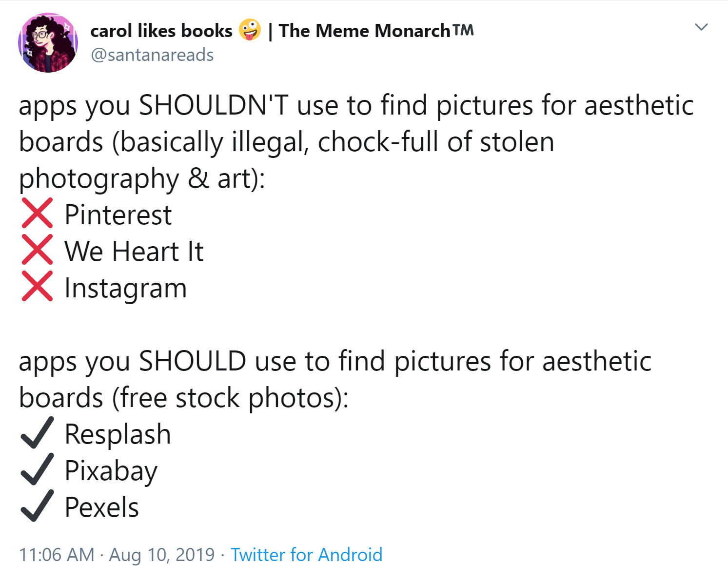Click the red X beside We Heart It
Screen dimensions: 728x583
(37, 250)
